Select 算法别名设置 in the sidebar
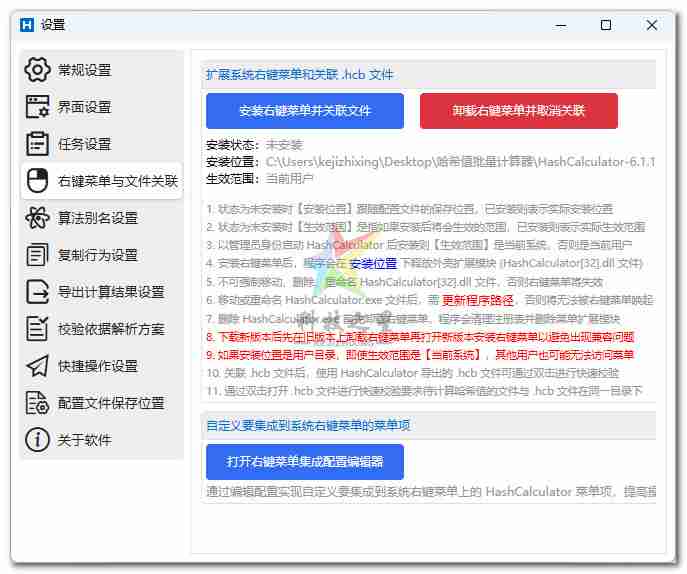 (x=103, y=218)
